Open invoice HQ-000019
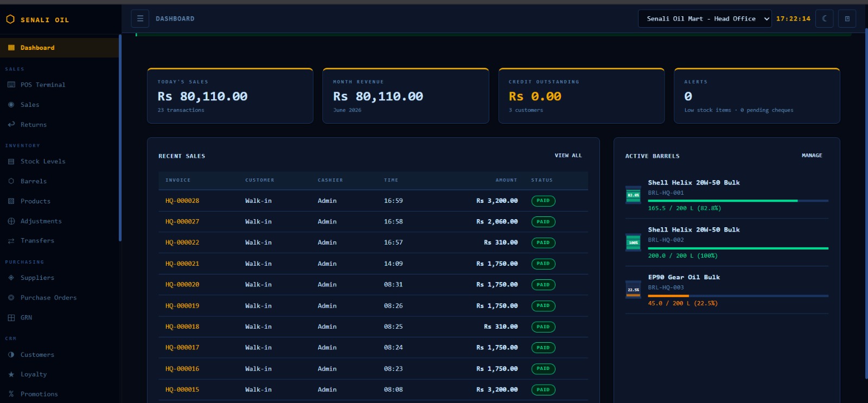This screenshot has height=403, width=868. coord(182,306)
